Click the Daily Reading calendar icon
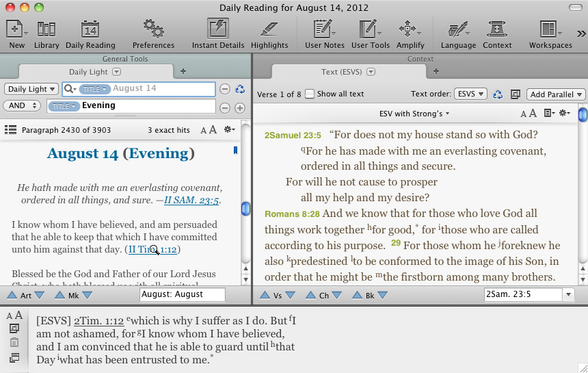Image resolution: width=588 pixels, height=373 pixels. [90, 30]
